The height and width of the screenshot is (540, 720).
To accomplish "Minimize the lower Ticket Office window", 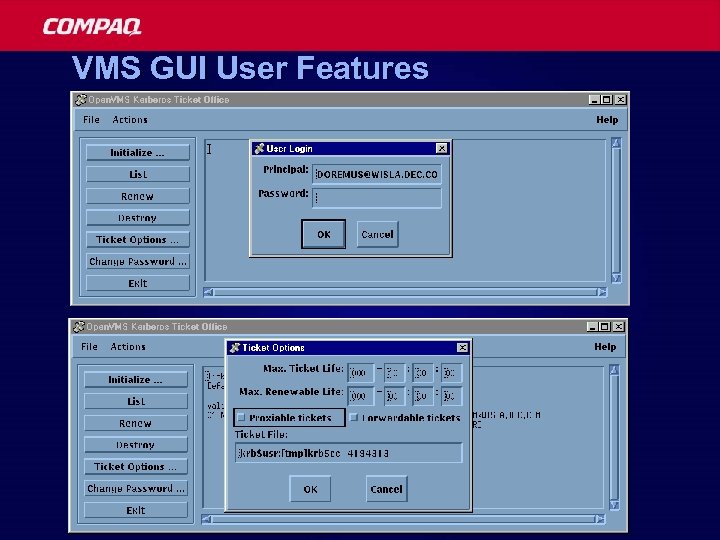I will pyautogui.click(x=593, y=326).
